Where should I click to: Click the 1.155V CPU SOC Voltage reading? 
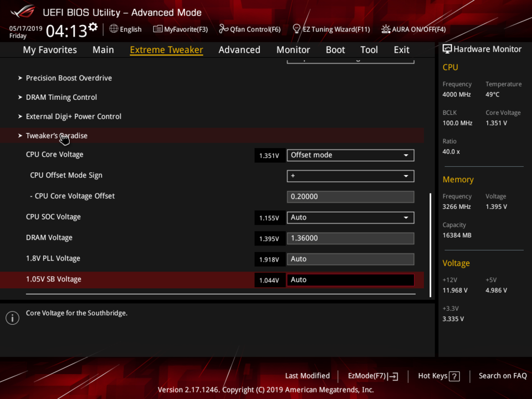[x=269, y=218]
